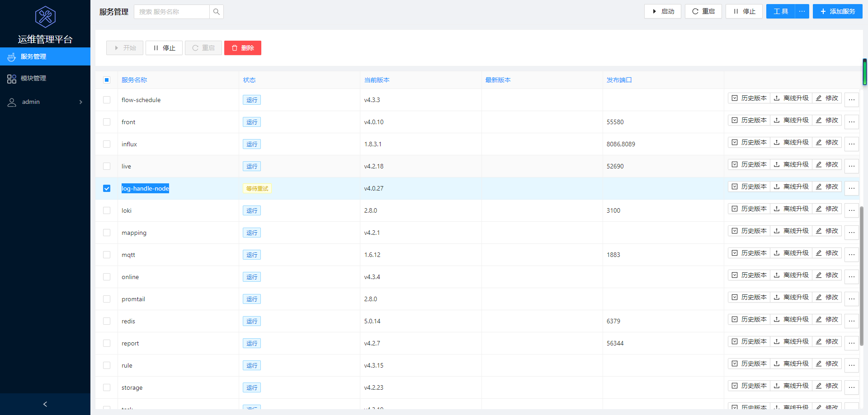The image size is (868, 415).
Task: Uncheck the log-handle-node row checkbox
Action: coord(107,188)
